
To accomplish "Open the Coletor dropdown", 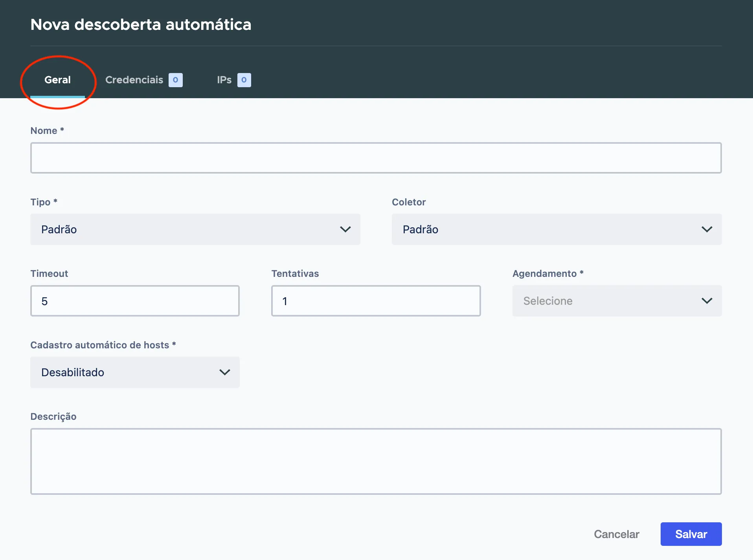I will (556, 229).
